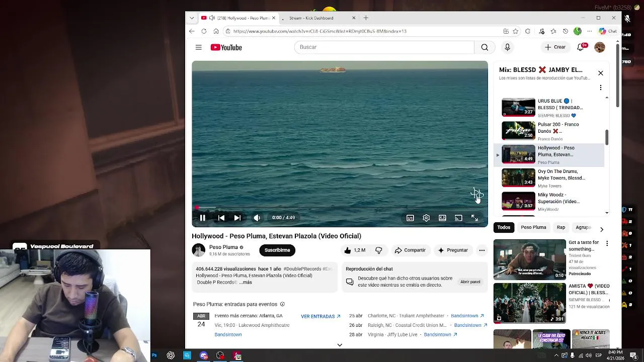Screen dimensions: 644x362
Task: Open the YouTube hamburger guide menu
Action: (x=199, y=47)
